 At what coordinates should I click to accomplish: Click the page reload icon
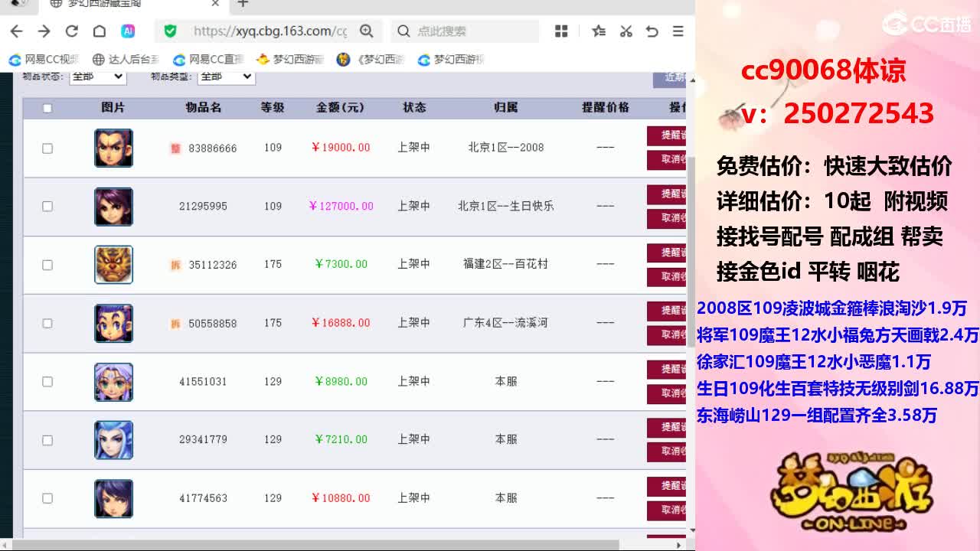[71, 31]
